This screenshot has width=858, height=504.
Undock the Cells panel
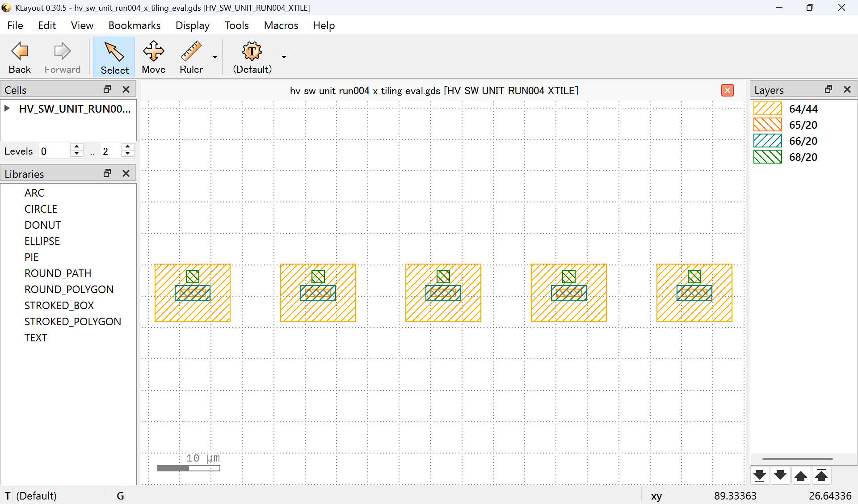107,89
